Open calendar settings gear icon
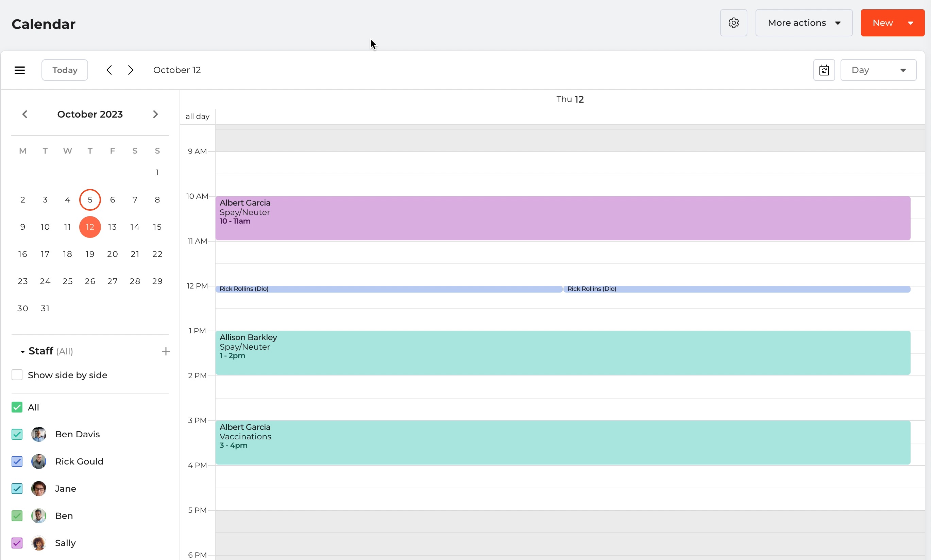Screen dimensions: 931x560 [733, 23]
